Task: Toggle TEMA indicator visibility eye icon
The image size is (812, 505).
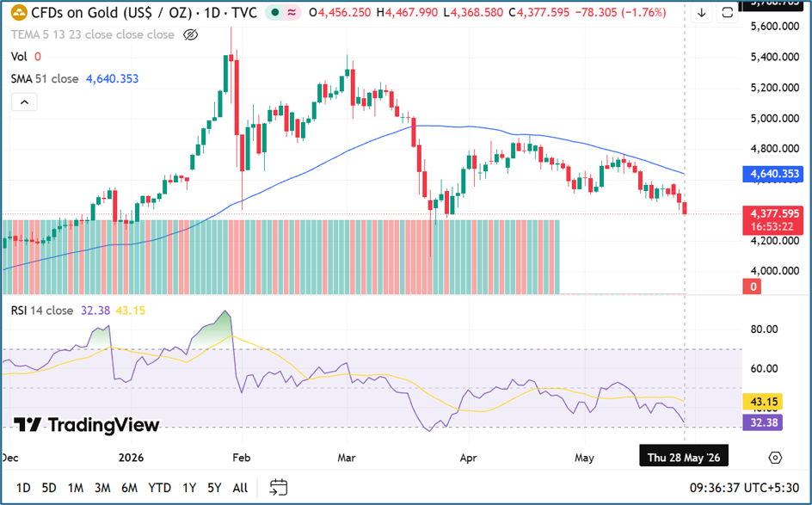Action: pos(191,34)
